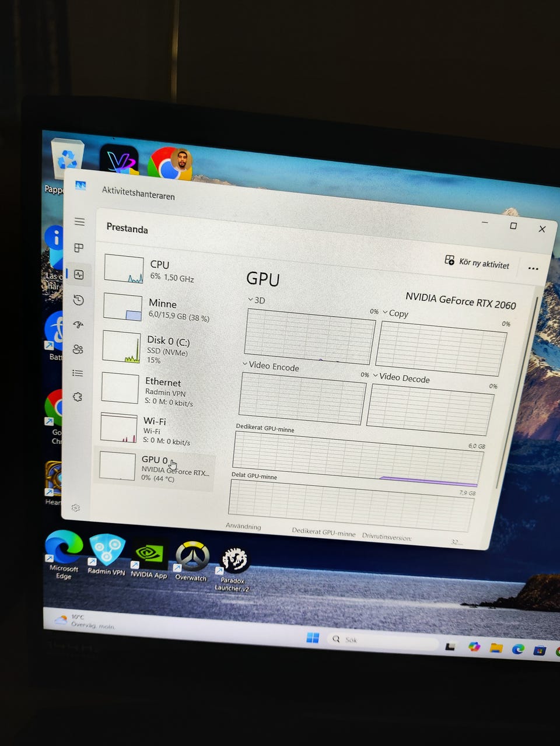
Task: Open the Paradox Launcher v2 shortcut
Action: point(233,569)
